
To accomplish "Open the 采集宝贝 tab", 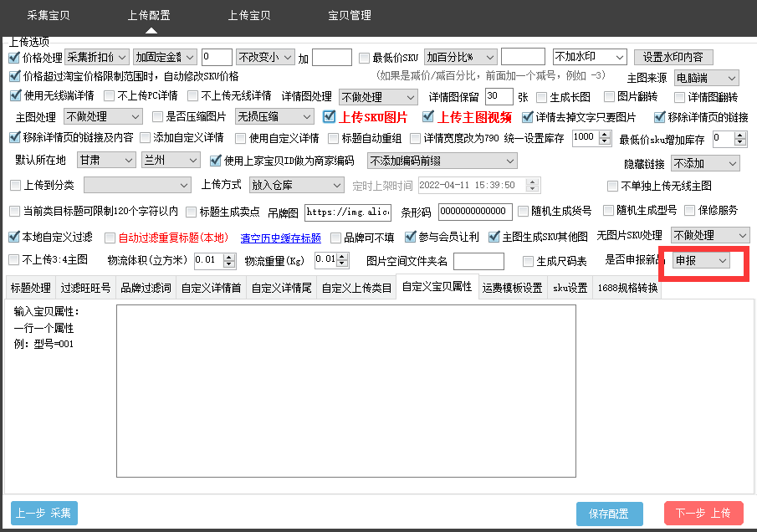I will click(x=49, y=15).
